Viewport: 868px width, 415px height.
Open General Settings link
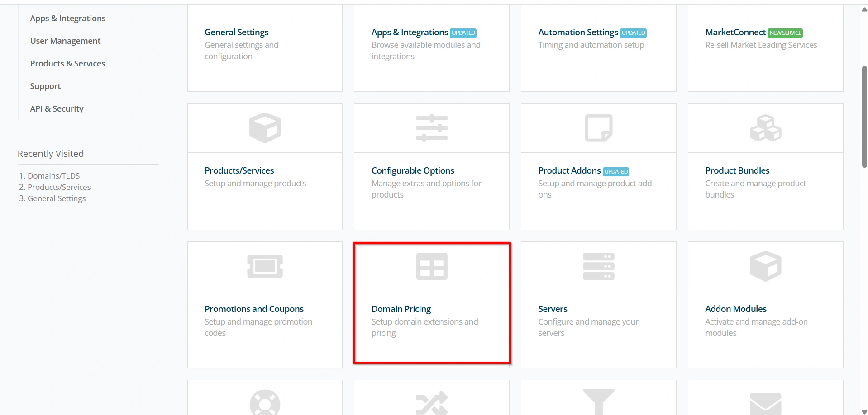[236, 32]
